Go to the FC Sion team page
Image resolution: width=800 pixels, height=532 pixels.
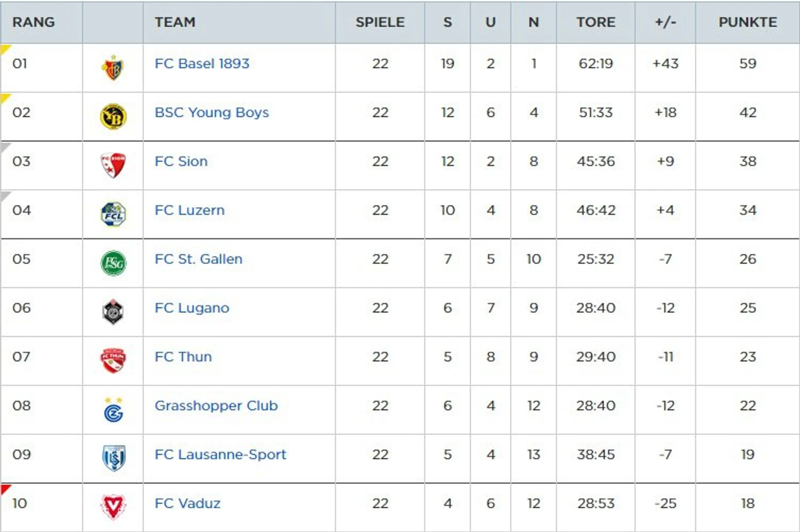(181, 161)
